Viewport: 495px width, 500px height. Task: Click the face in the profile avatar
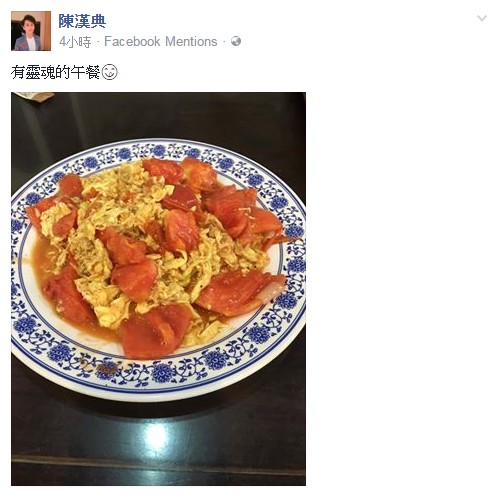28,26
